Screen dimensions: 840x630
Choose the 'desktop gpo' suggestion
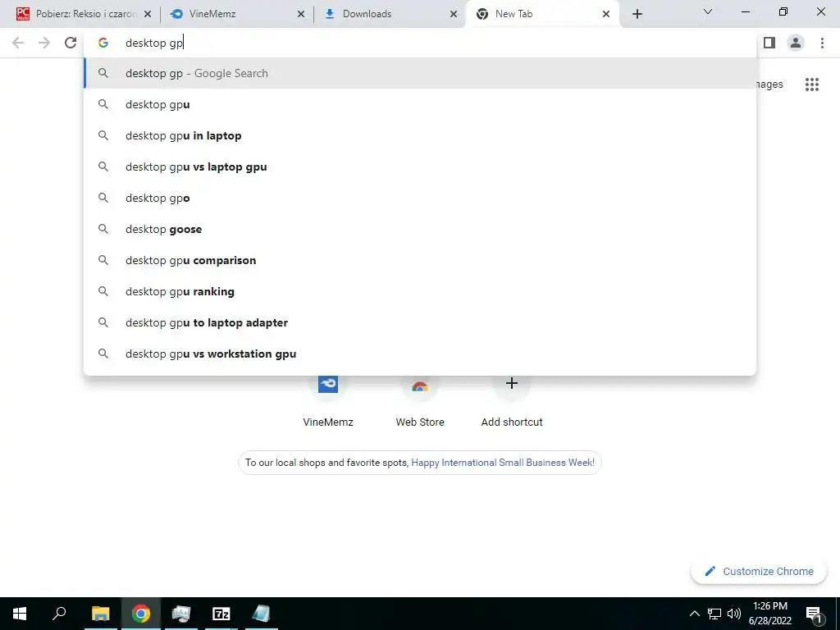pos(420,198)
